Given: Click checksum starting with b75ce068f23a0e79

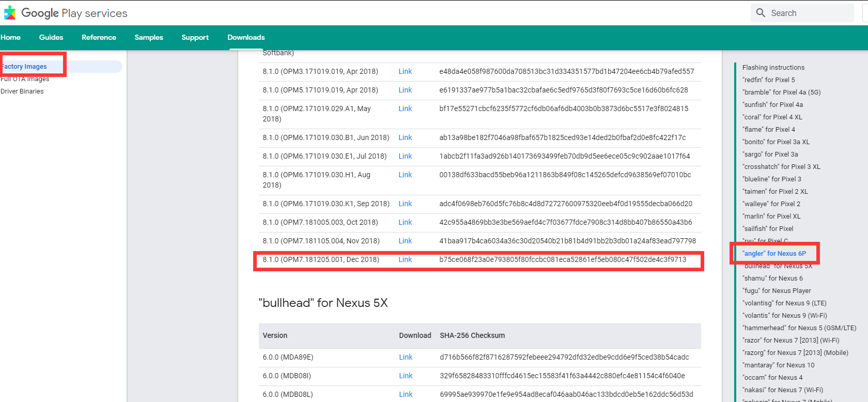Looking at the screenshot, I should coord(563,259).
